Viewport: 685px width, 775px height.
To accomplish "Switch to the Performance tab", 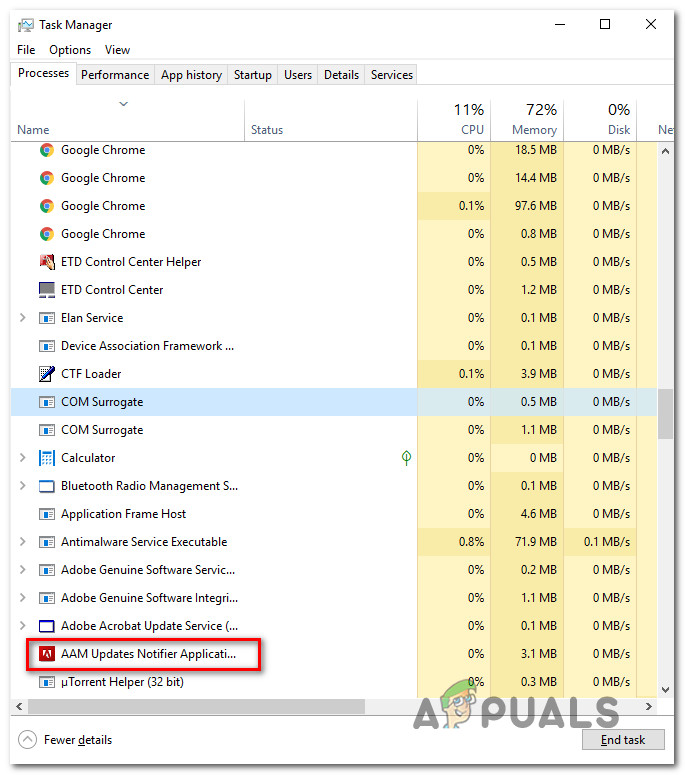I will coord(115,75).
